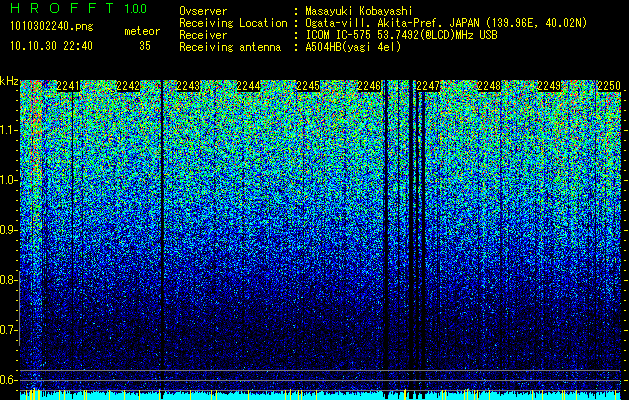Click the 2246 time marker

point(369,86)
